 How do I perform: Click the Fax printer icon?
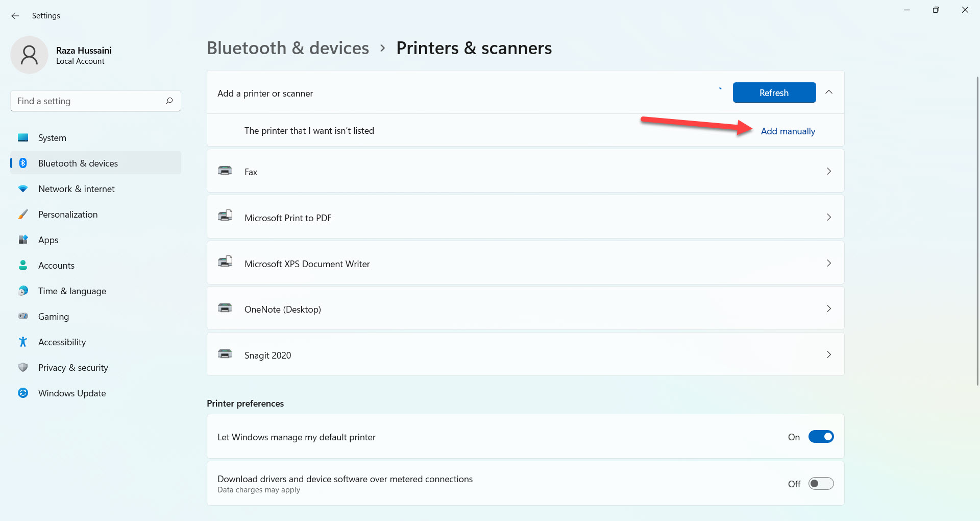pyautogui.click(x=225, y=171)
